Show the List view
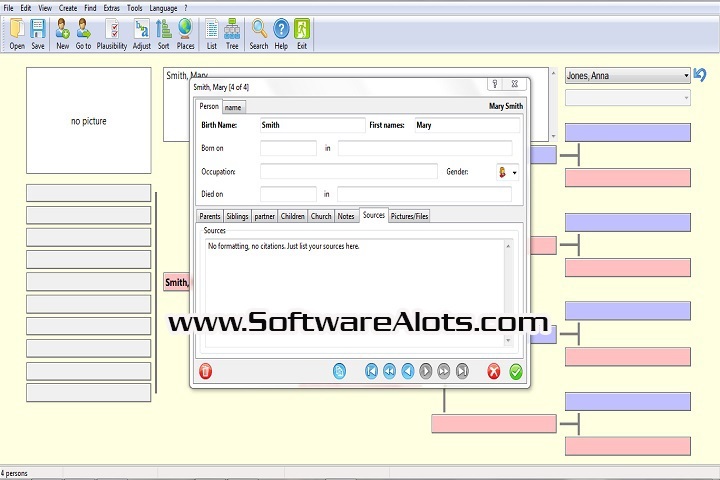The image size is (720, 480). tap(212, 34)
